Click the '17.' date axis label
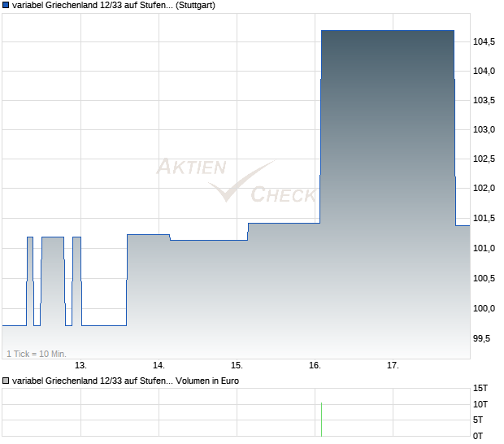 393,366
